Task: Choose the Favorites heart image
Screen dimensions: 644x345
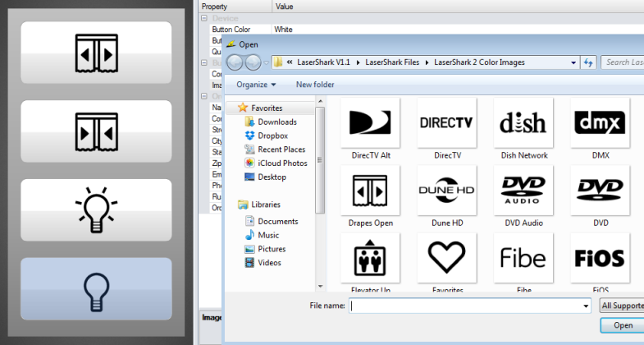Action: coord(447,258)
